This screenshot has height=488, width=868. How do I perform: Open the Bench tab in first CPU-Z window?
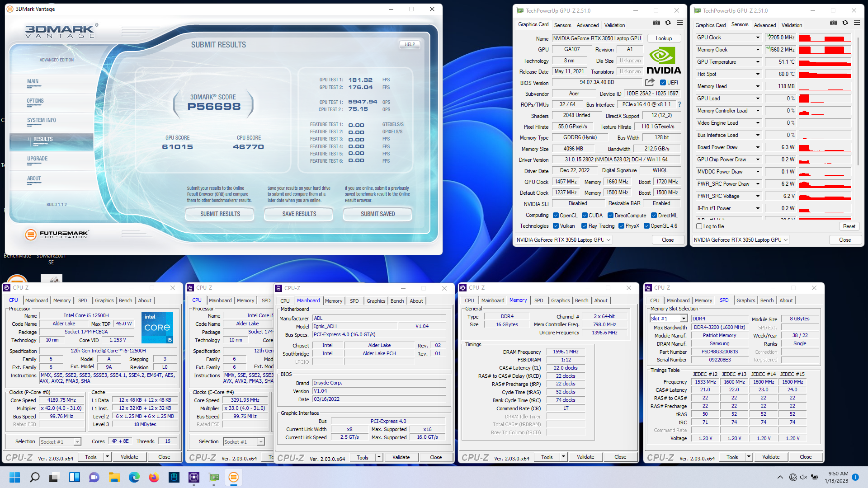pyautogui.click(x=126, y=300)
